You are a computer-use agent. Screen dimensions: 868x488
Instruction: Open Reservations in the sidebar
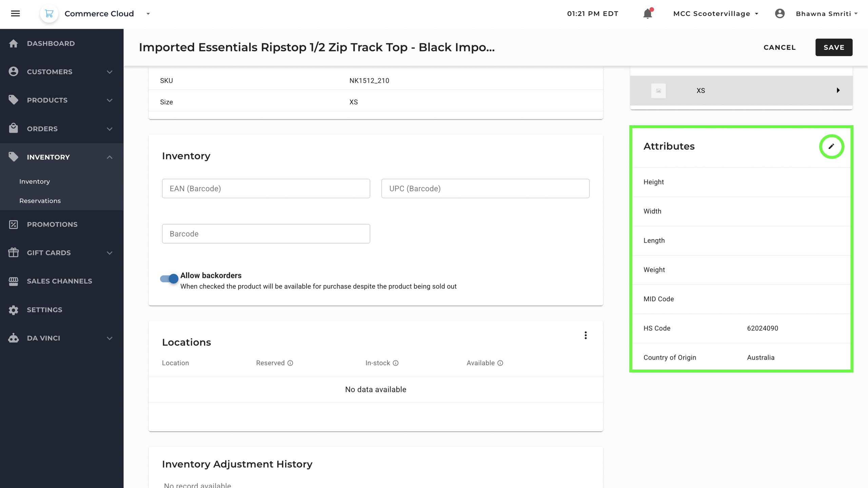coord(40,201)
